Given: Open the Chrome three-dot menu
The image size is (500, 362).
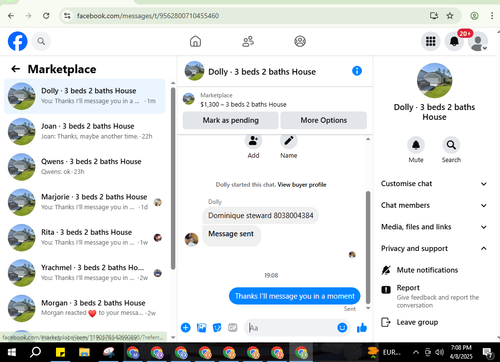Looking at the screenshot, I should [492, 16].
